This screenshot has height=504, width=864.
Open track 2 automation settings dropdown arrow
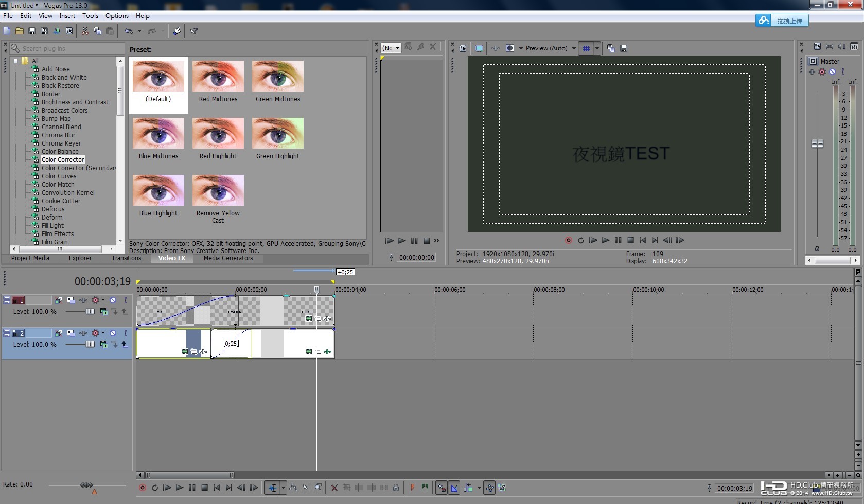tap(103, 333)
